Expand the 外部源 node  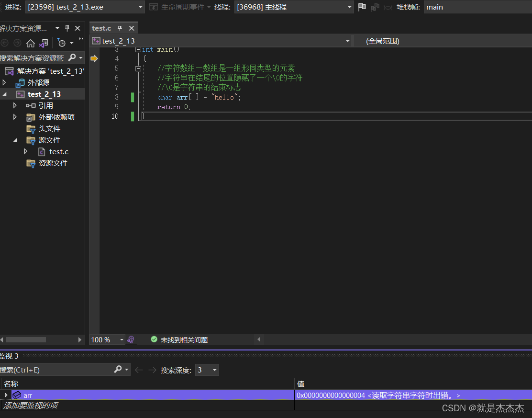(4, 82)
